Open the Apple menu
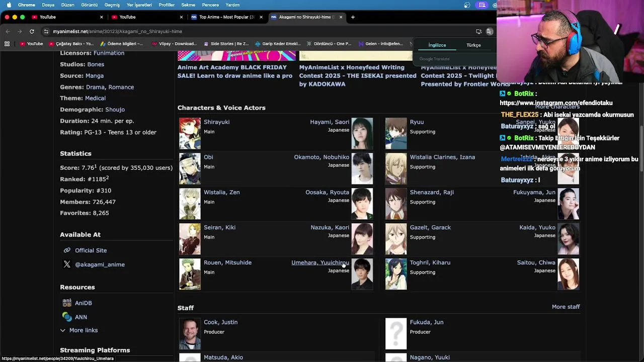 coord(9,5)
